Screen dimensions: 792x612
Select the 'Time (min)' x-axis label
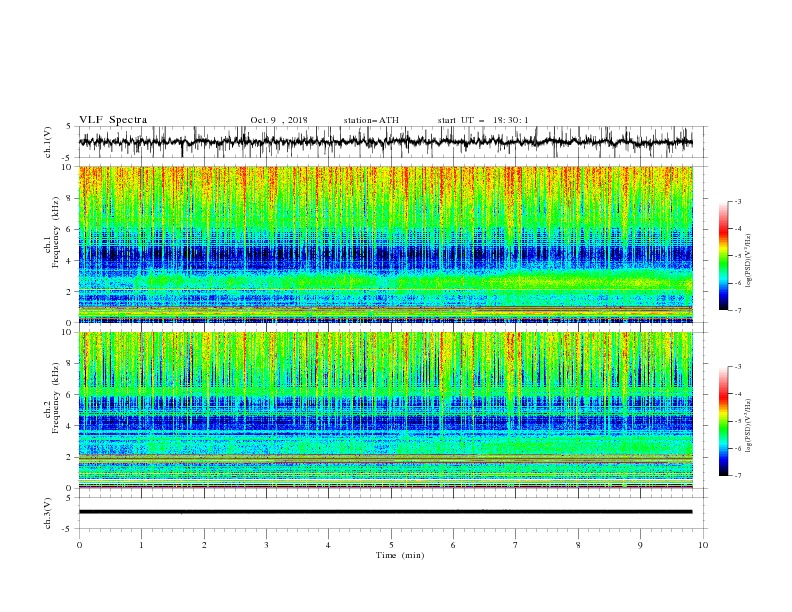click(x=400, y=555)
